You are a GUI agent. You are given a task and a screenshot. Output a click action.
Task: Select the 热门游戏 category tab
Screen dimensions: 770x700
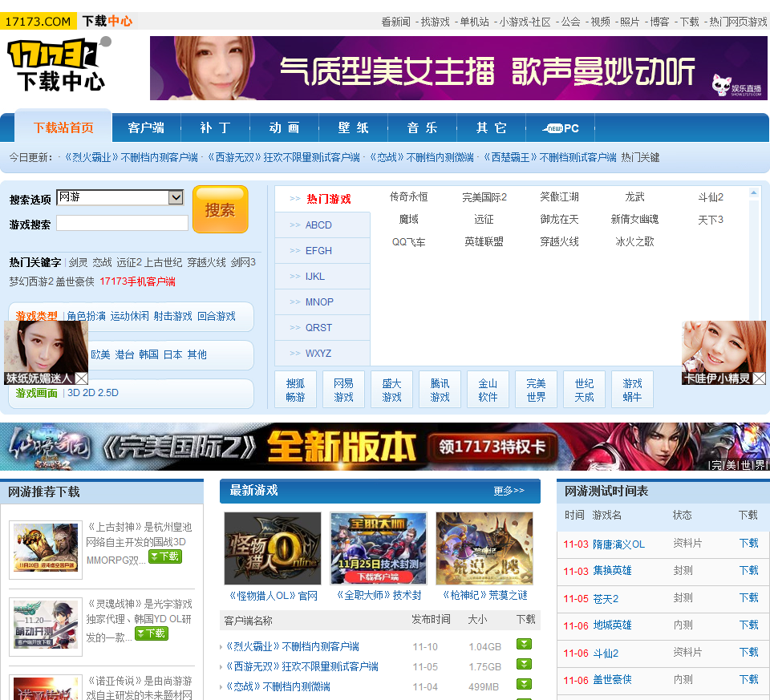pos(322,199)
